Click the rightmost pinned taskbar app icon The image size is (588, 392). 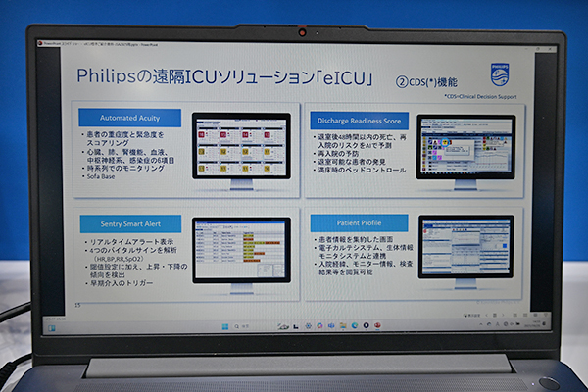click(378, 326)
